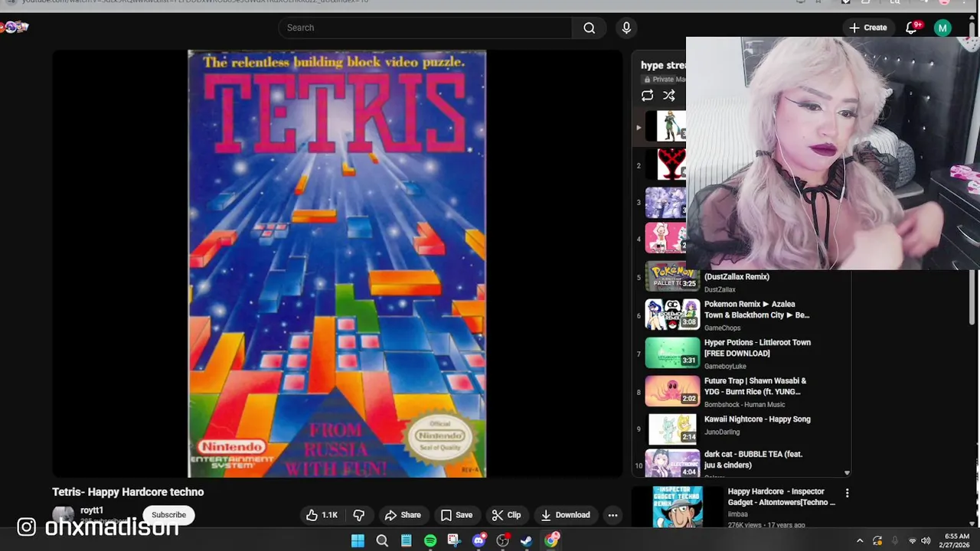
Task: Open playlist item 3 thumbnail
Action: 666,203
